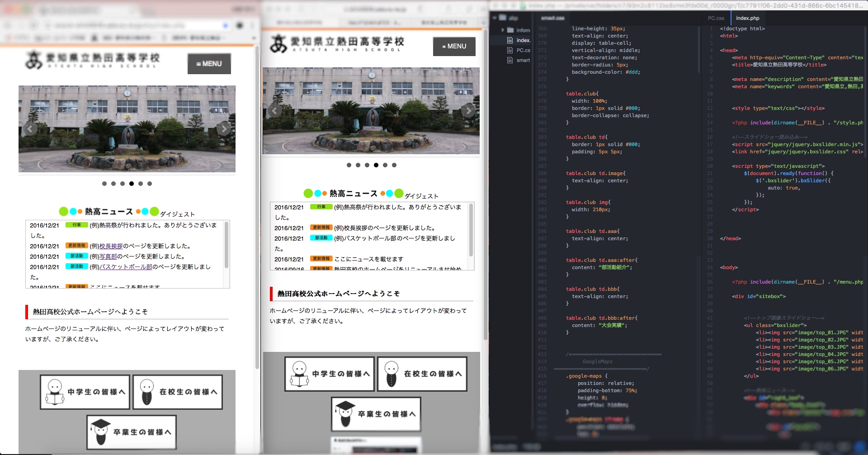The height and width of the screenshot is (455, 868).
Task: Collapse the root project folder in sidebar
Action: point(495,18)
